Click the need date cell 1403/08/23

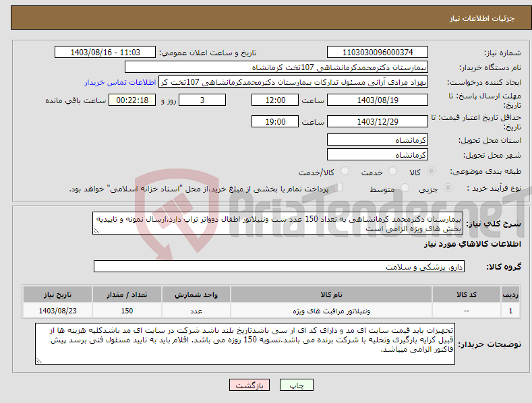coord(58,311)
